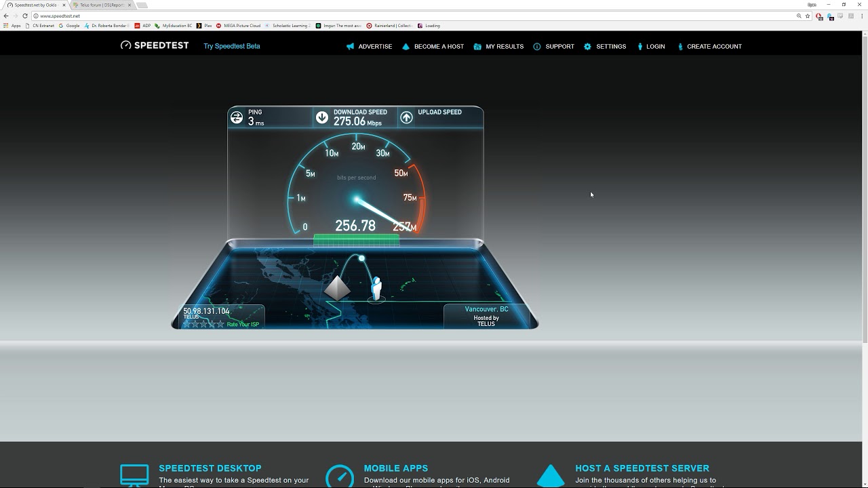
Task: Click the blue extension icon with badge
Action: point(830,16)
